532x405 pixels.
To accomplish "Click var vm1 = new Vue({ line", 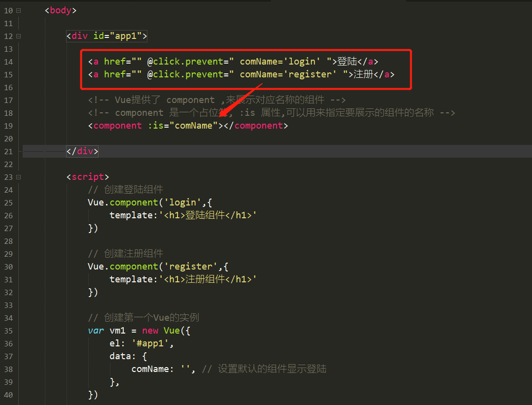I will click(x=139, y=331).
